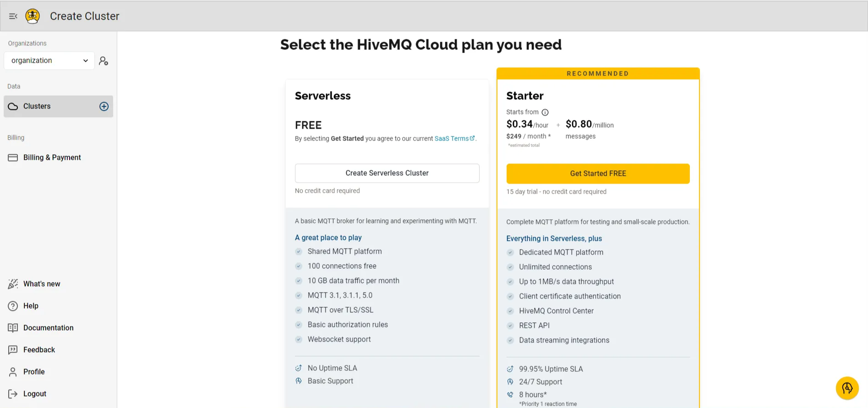Click the Billing & Payment card icon

click(13, 158)
